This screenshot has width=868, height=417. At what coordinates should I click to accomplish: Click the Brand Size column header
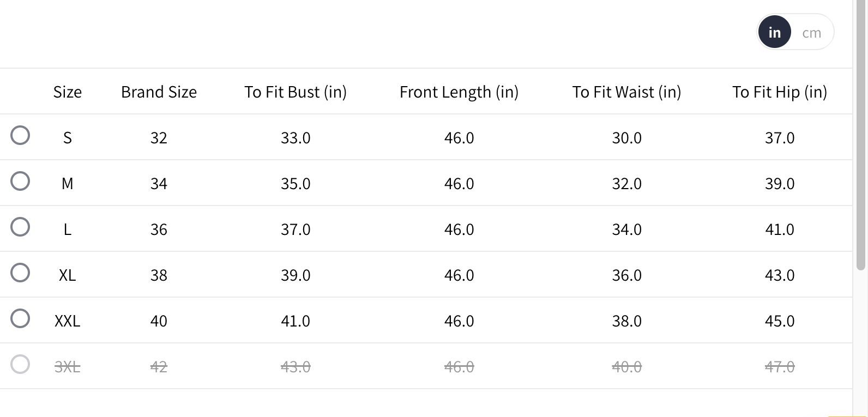(x=159, y=92)
